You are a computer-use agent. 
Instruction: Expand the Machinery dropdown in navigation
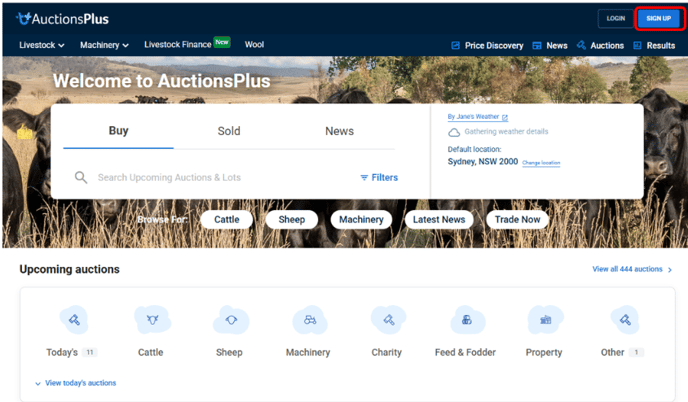pos(104,45)
